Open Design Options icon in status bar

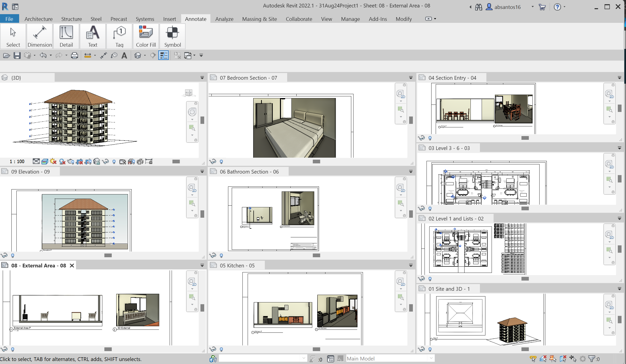pos(331,359)
